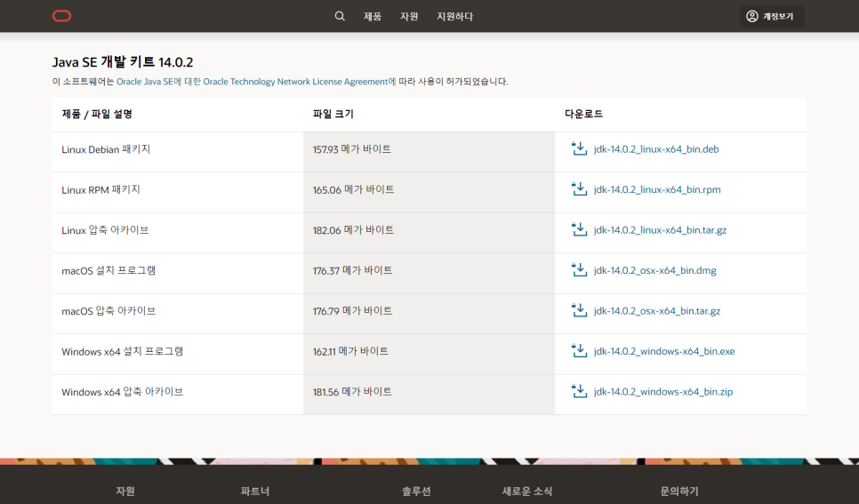Select the macOS 설치 프로그램 cell
859x504 pixels.
pos(178,274)
